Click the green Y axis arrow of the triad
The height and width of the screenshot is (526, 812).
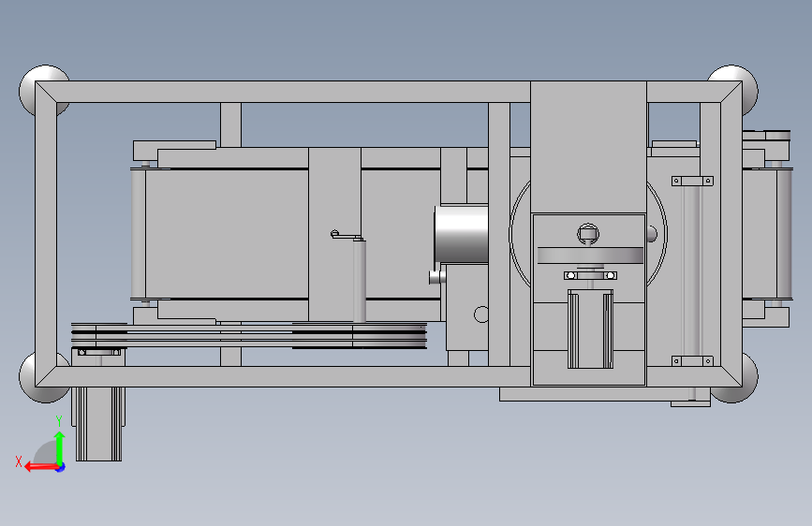click(x=60, y=447)
